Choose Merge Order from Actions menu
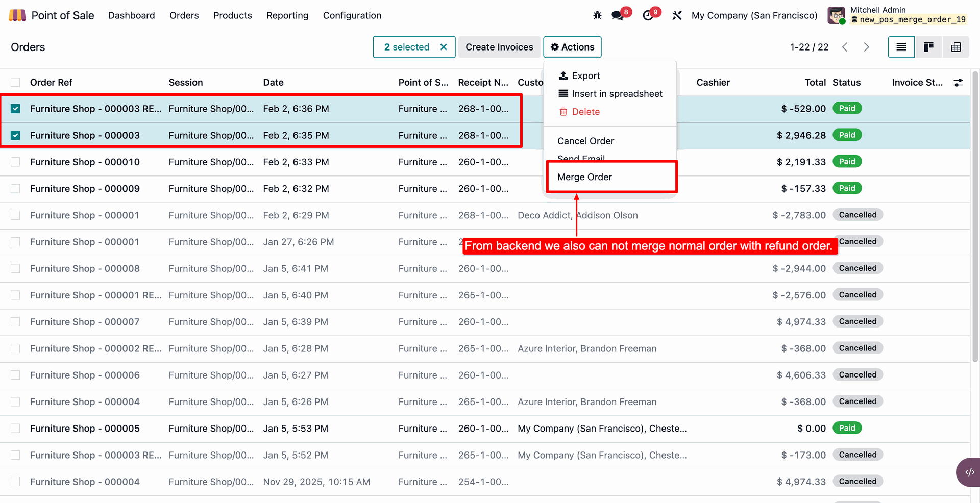Image resolution: width=980 pixels, height=503 pixels. point(584,177)
